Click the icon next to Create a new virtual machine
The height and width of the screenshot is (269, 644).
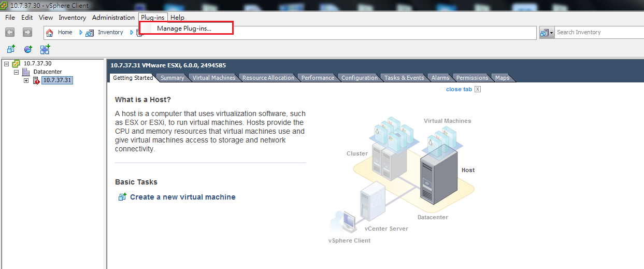point(122,197)
